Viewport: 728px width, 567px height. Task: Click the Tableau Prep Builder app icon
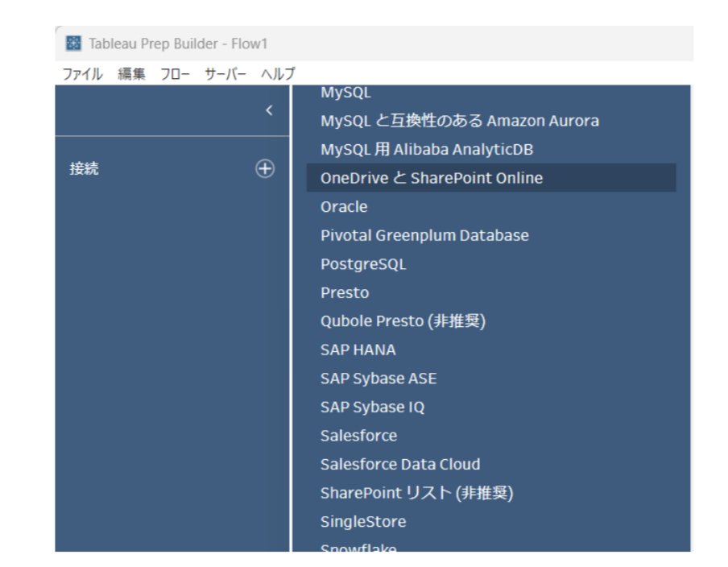pyautogui.click(x=73, y=43)
